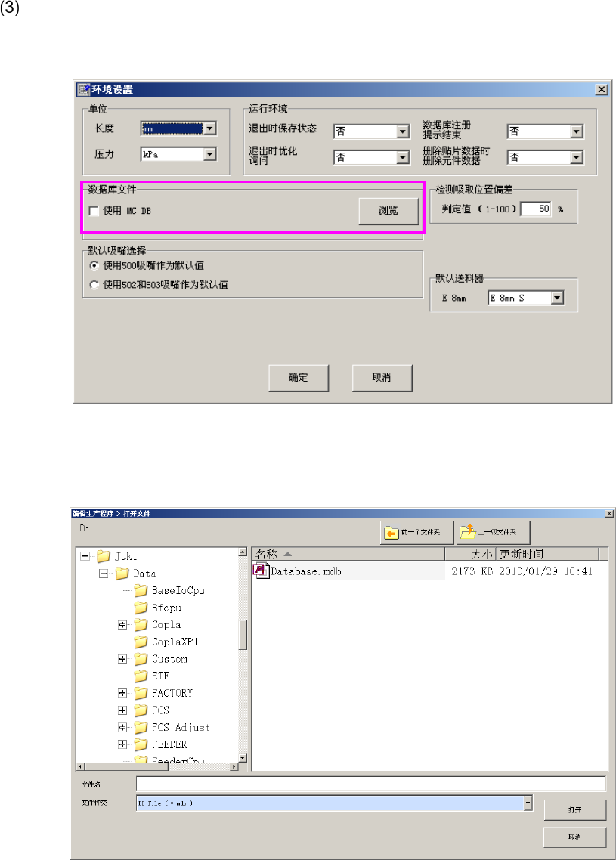616x860 pixels.
Task: Select the BaseIoCpu folder icon
Action: point(141,590)
